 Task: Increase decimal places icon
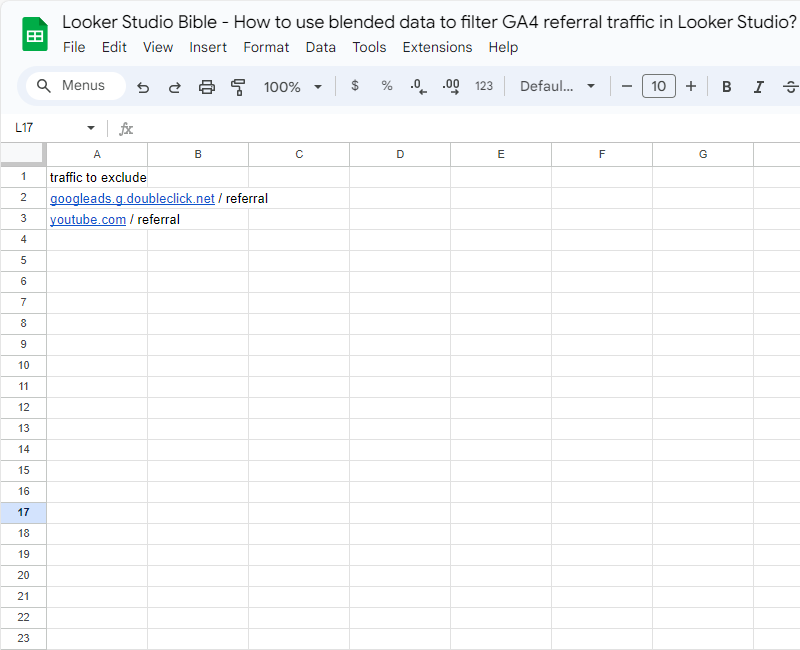point(451,86)
